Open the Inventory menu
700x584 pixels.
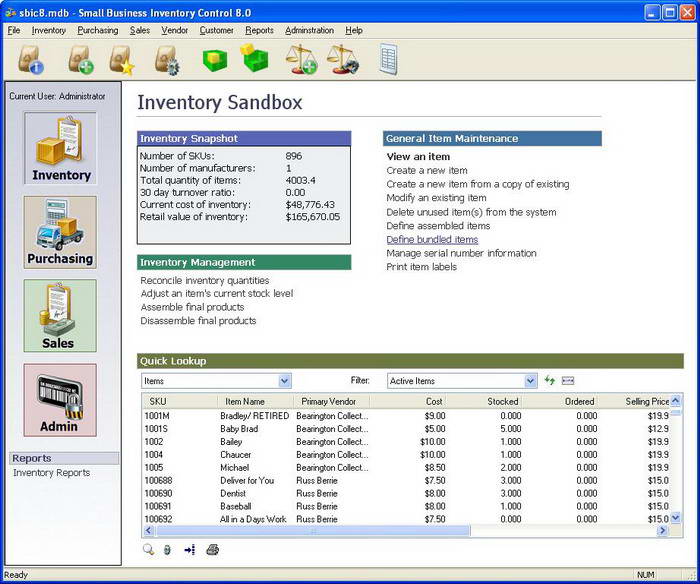pos(49,30)
